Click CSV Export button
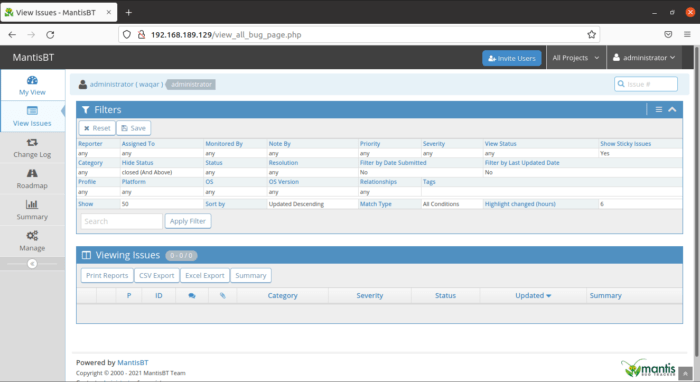The image size is (700, 382). click(x=157, y=275)
